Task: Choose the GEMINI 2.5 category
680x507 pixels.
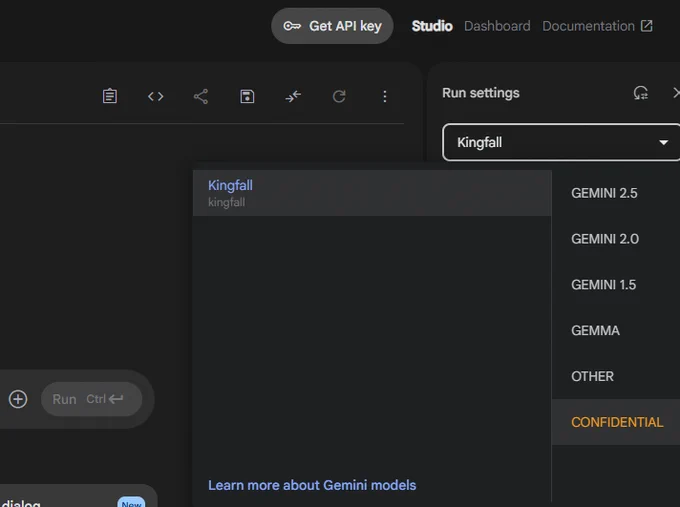Action: 616,193
